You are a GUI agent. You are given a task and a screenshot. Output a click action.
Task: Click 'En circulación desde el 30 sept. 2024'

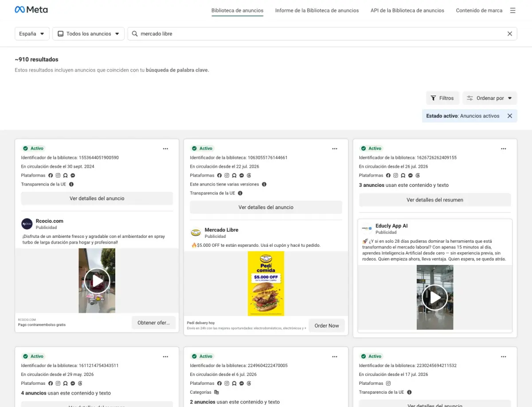pos(58,166)
